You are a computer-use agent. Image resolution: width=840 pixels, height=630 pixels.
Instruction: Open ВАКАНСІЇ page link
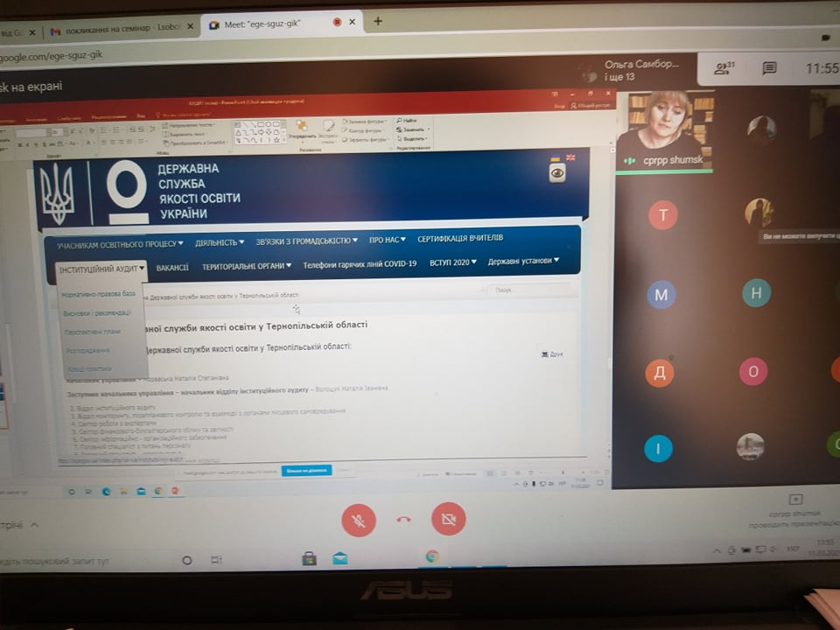pos(172,268)
